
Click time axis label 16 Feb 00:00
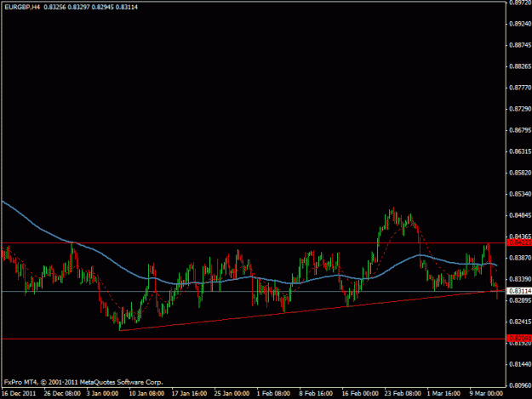click(360, 394)
